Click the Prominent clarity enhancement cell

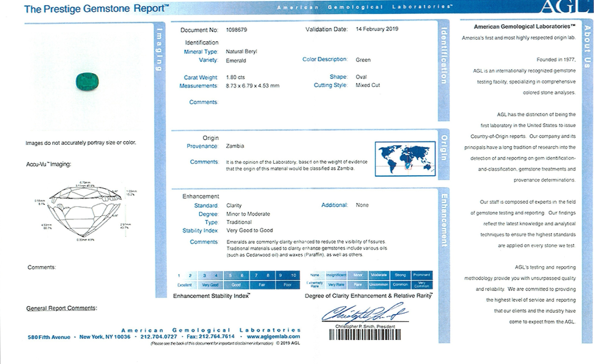coord(422,275)
